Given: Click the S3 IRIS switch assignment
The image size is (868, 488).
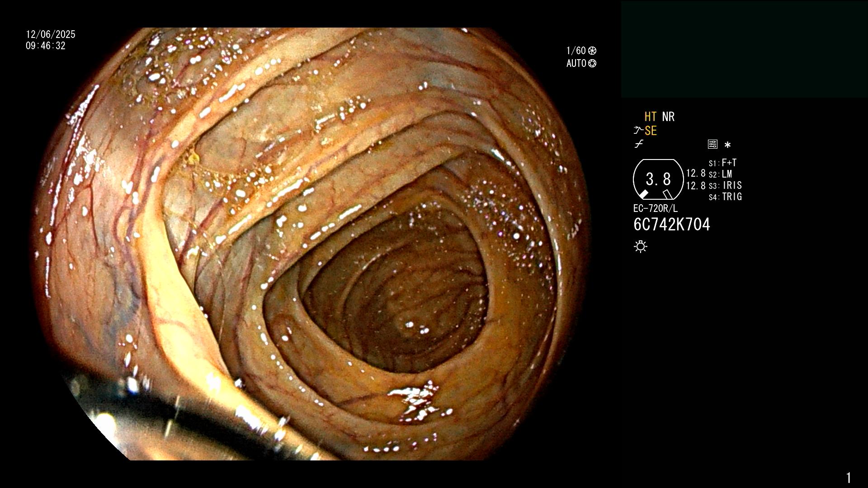Looking at the screenshot, I should pyautogui.click(x=725, y=186).
